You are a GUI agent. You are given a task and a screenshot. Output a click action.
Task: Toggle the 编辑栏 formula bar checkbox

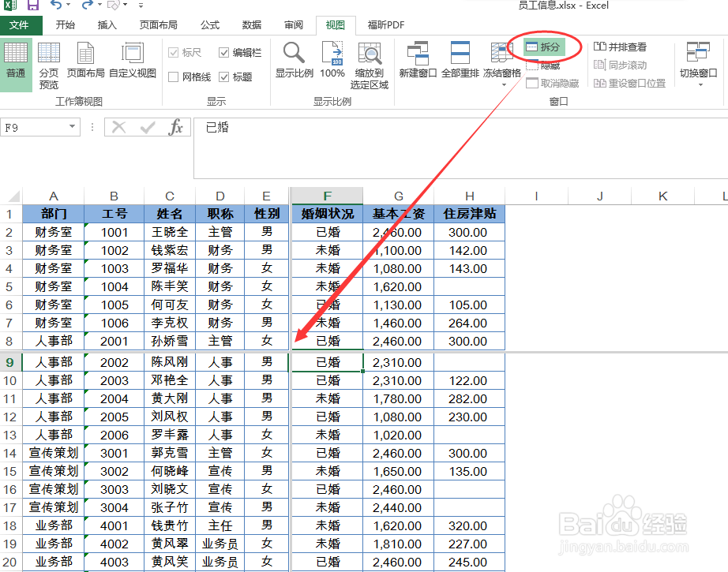pyautogui.click(x=223, y=52)
